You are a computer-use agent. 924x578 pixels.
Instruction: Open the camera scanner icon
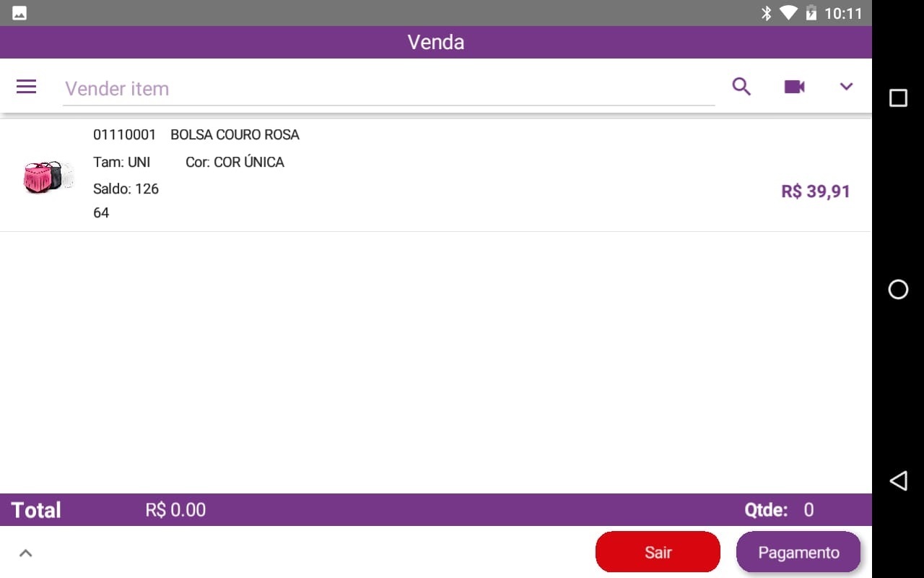[x=794, y=87]
